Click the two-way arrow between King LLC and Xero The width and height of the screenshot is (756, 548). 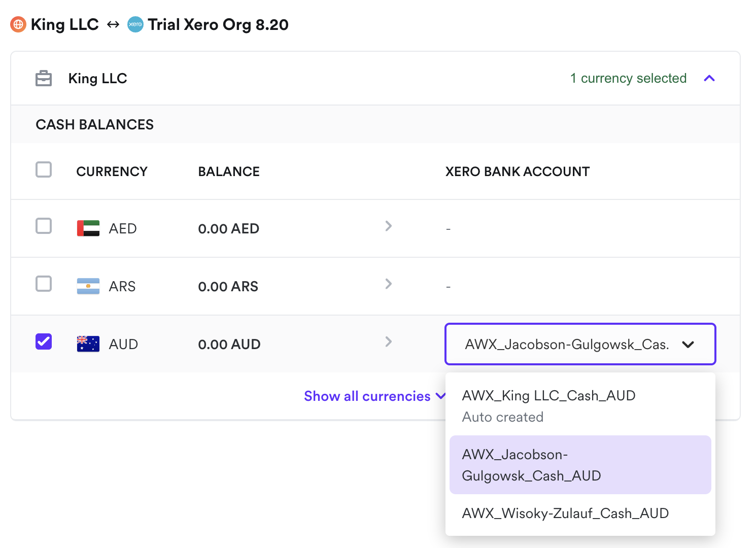(113, 24)
